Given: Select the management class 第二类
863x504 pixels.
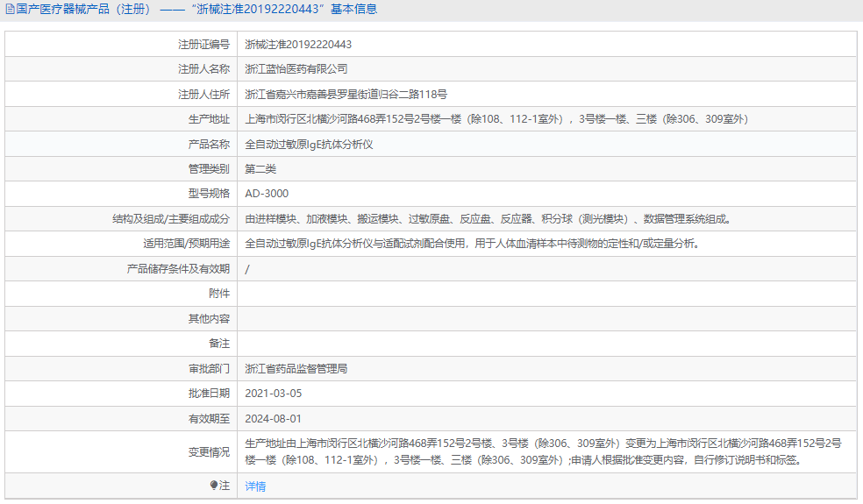Looking at the screenshot, I should 260,169.
